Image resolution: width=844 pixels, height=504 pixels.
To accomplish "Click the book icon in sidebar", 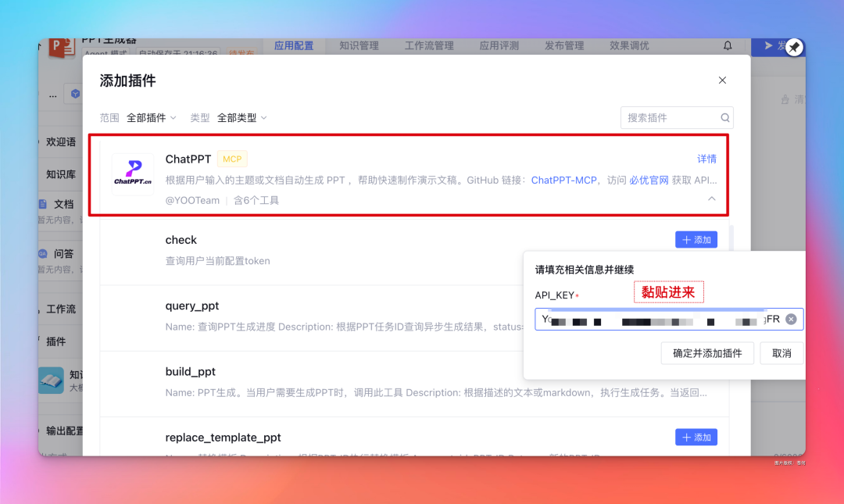I will tap(51, 381).
